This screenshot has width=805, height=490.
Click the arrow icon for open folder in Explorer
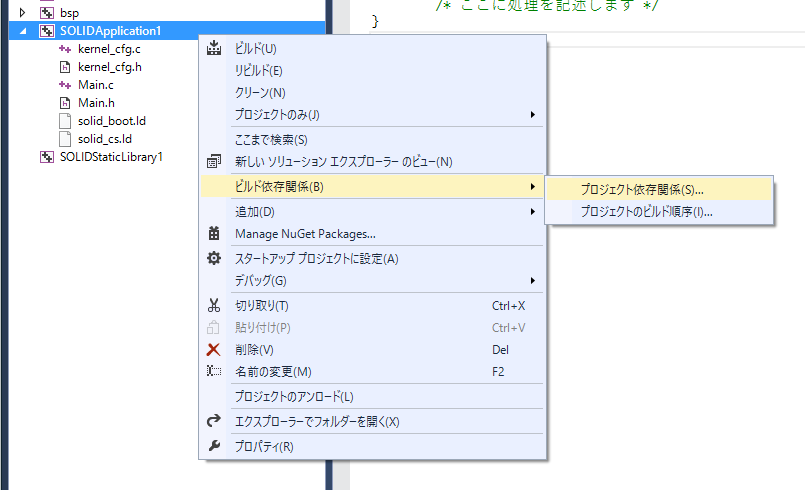point(213,421)
